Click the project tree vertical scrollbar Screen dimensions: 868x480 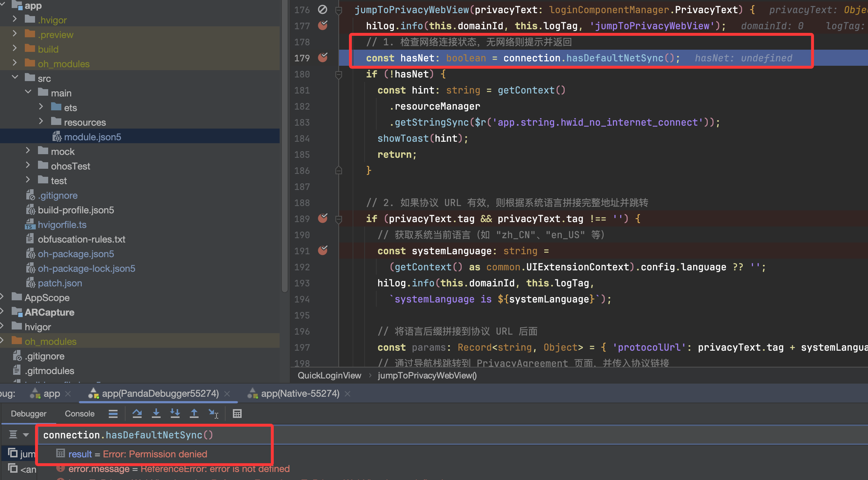[285, 146]
